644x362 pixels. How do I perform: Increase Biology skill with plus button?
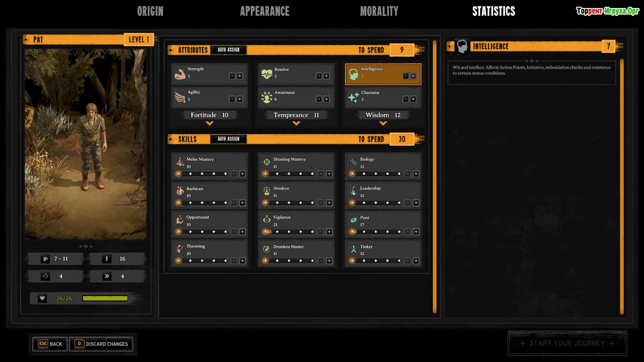(x=416, y=174)
